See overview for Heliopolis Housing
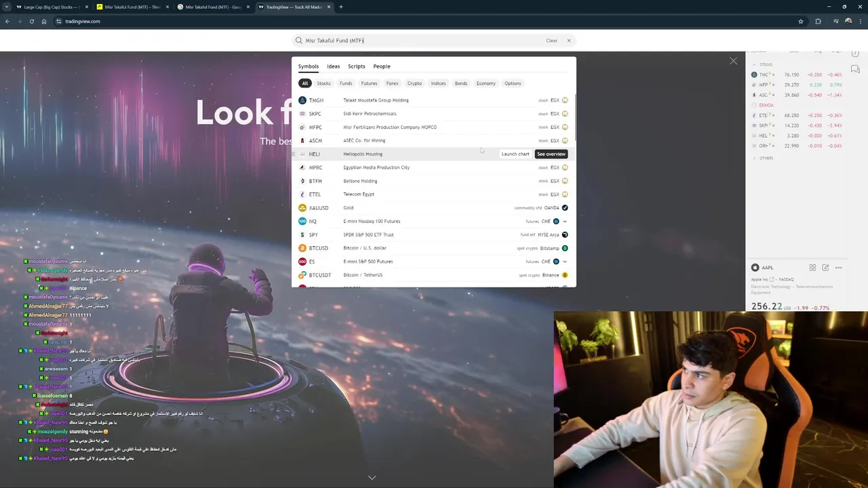 [x=551, y=154]
